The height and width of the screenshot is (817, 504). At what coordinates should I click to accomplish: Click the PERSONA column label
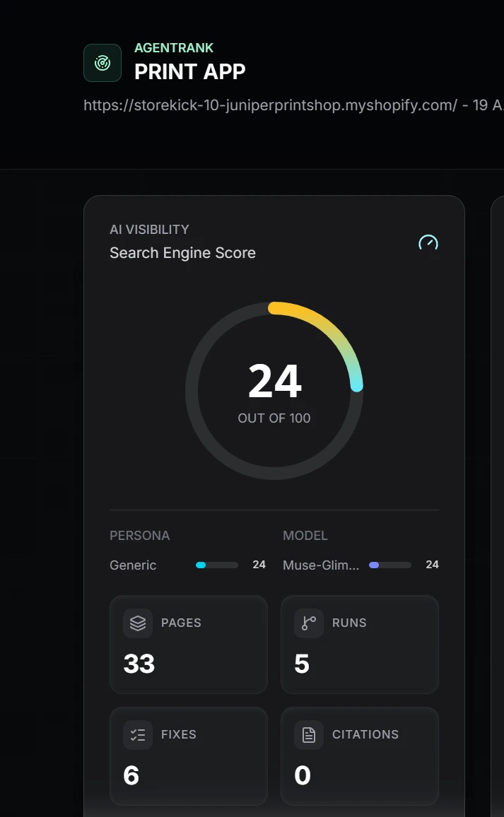(140, 536)
